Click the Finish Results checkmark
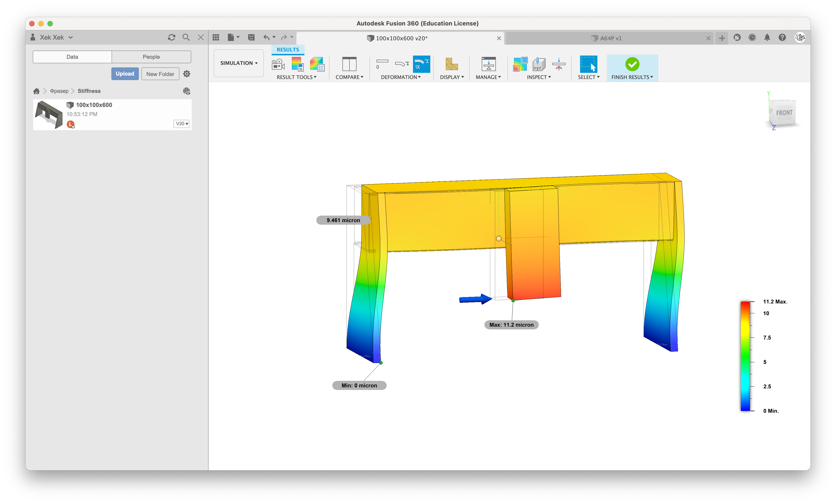 (632, 64)
